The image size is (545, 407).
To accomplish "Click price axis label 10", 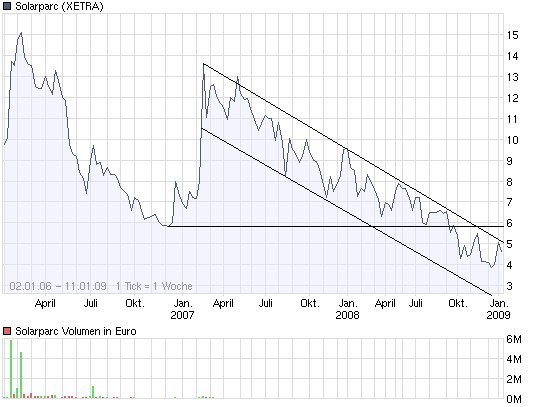I will point(512,140).
